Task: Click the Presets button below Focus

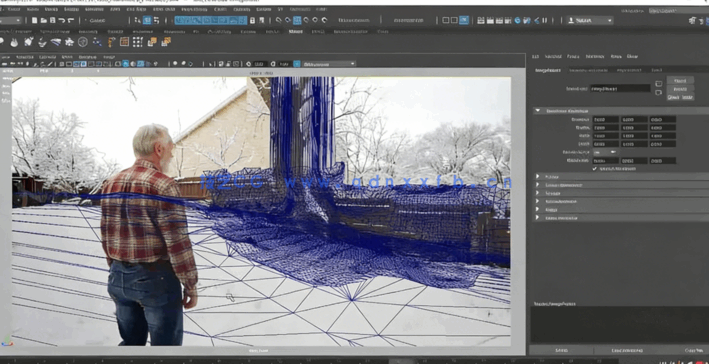Action: [x=680, y=89]
